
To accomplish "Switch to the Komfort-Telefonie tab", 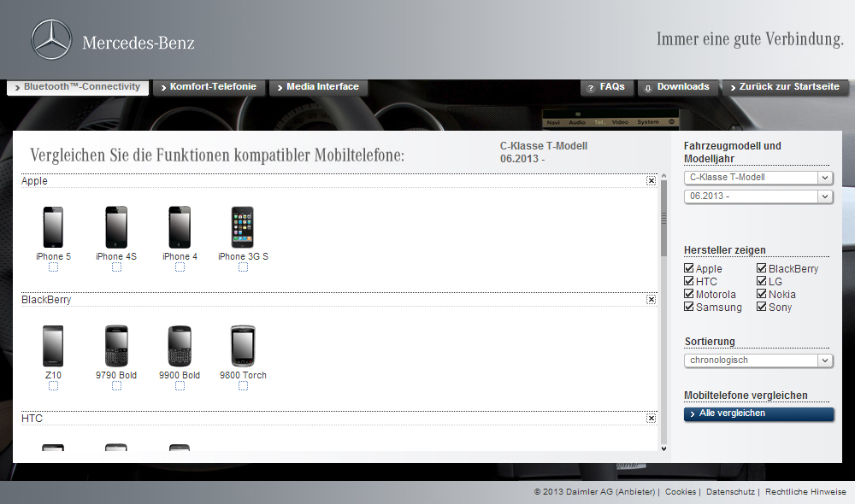I will click(x=208, y=87).
